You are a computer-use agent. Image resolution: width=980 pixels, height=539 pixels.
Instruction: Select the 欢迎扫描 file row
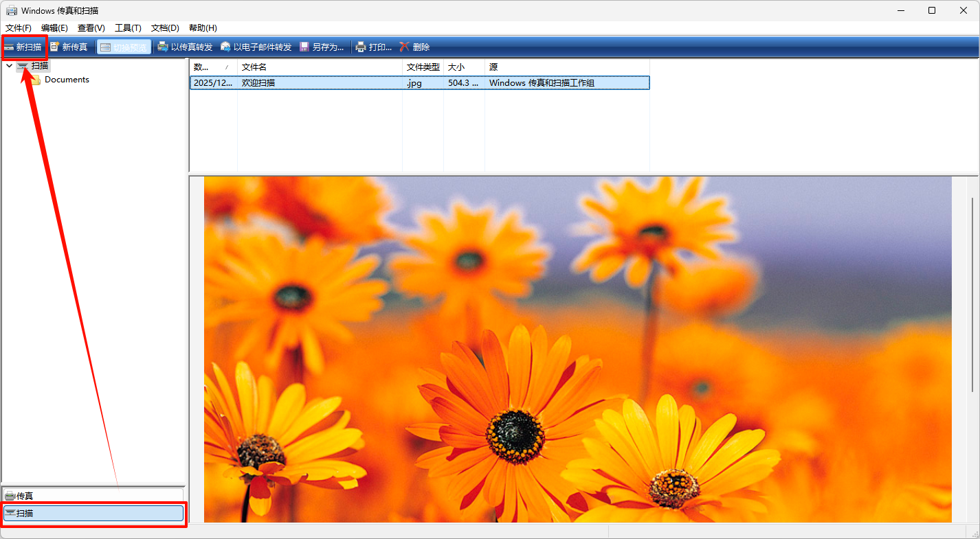[320, 83]
